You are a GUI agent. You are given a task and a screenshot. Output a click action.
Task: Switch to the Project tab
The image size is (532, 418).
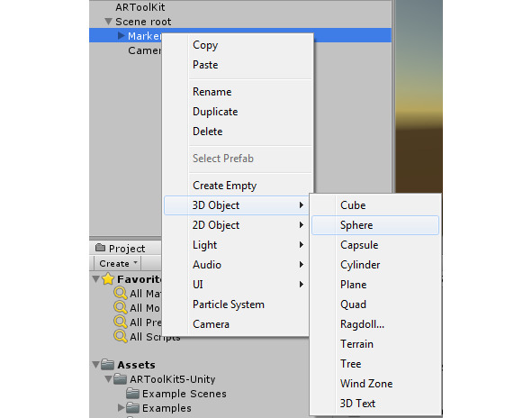pos(121,249)
